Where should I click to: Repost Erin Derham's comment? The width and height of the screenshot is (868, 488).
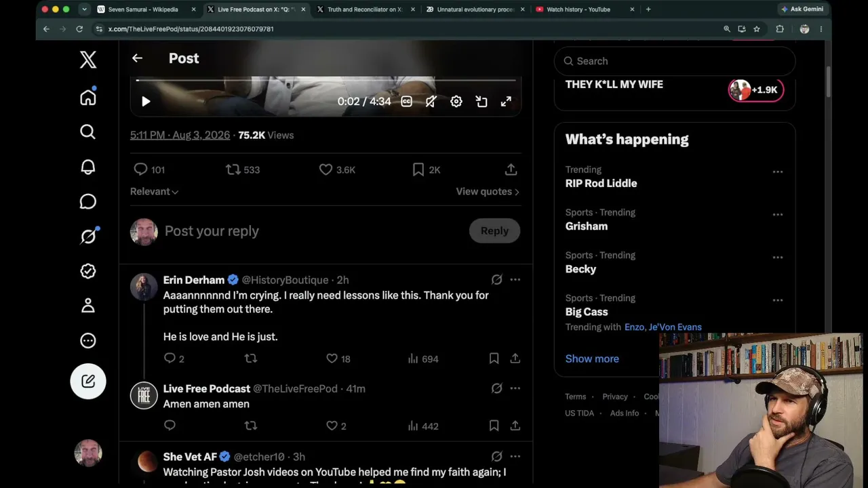coord(251,359)
